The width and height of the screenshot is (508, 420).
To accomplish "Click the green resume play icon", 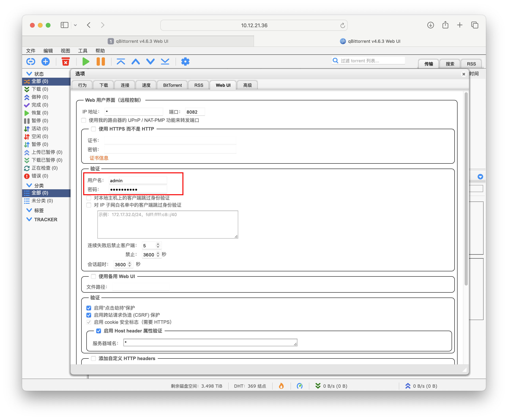I will 86,62.
